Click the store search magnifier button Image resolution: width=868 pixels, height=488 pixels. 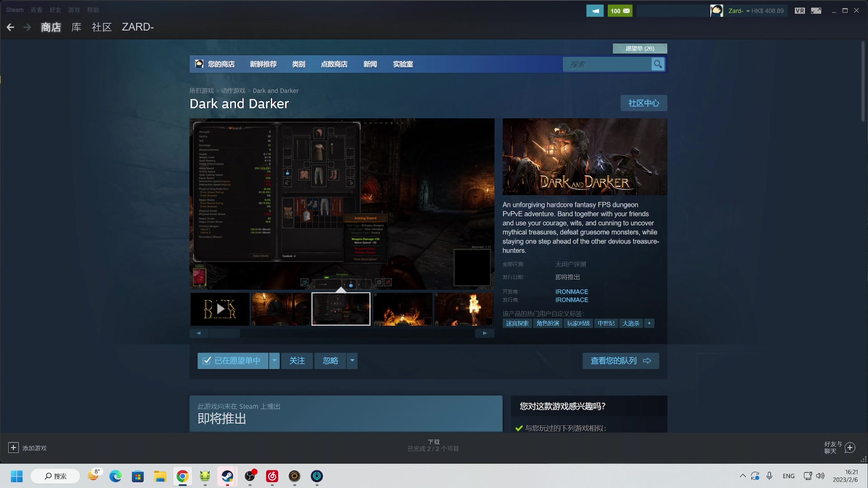pyautogui.click(x=658, y=64)
